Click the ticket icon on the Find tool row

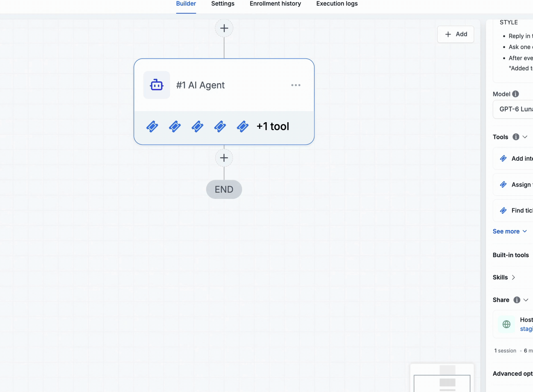503,210
